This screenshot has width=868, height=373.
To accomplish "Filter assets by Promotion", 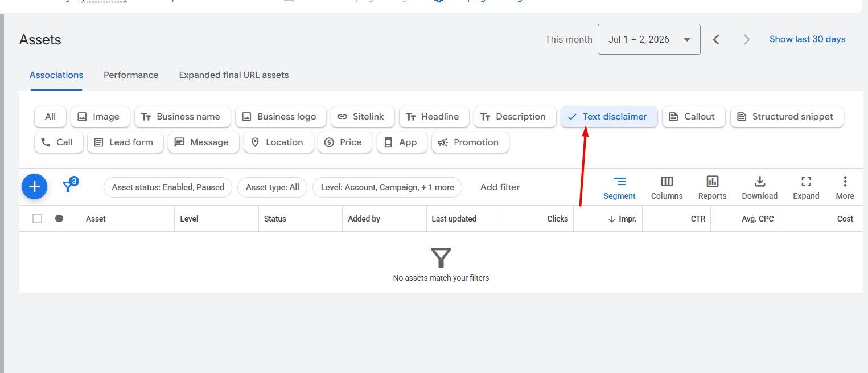I will pyautogui.click(x=470, y=142).
